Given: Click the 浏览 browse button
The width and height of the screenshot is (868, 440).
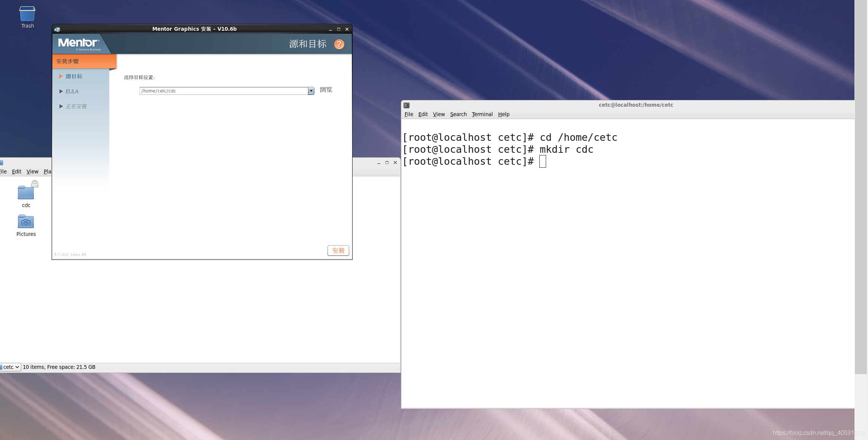Looking at the screenshot, I should (x=326, y=90).
